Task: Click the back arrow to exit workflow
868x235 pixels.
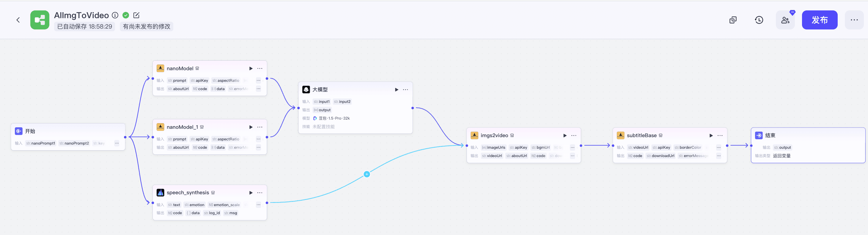Action: point(18,20)
